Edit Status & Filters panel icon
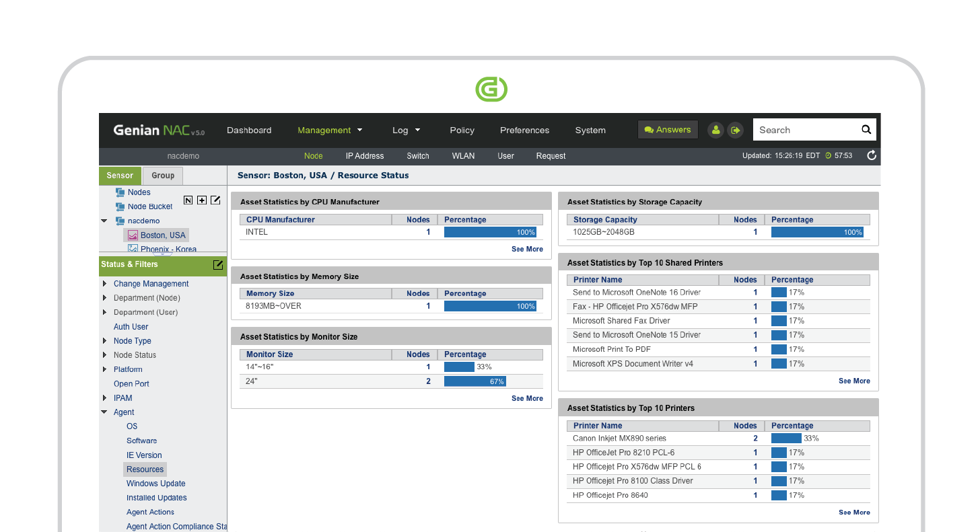The height and width of the screenshot is (532, 980). tap(217, 264)
